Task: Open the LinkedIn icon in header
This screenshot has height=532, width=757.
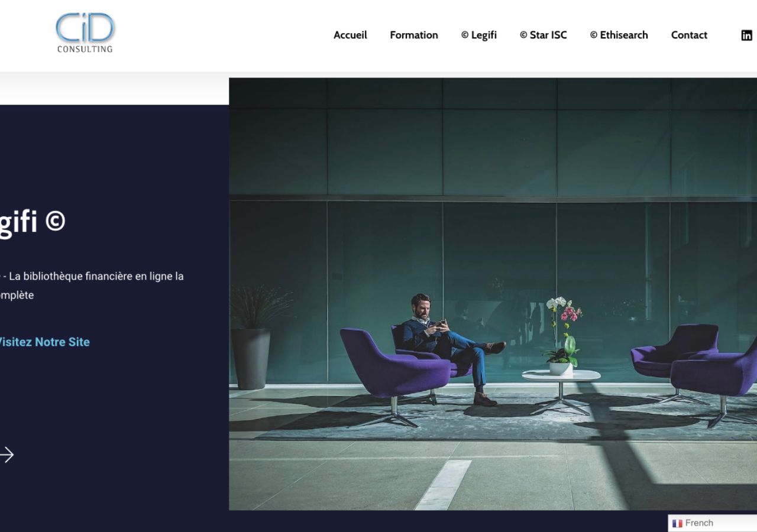Action: tap(746, 35)
